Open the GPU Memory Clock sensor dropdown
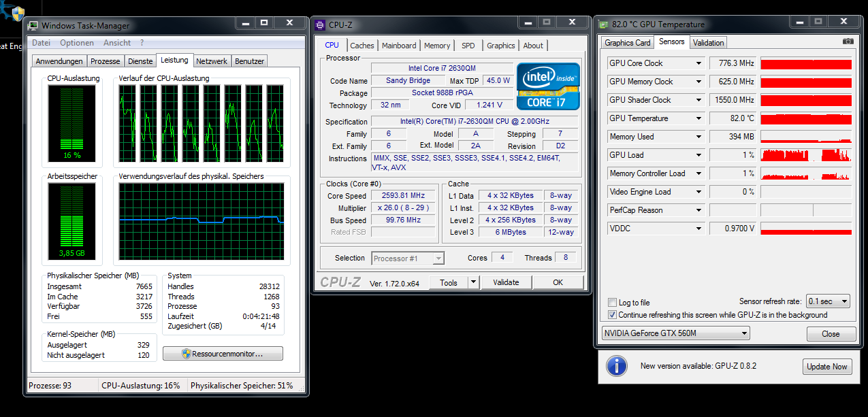The height and width of the screenshot is (417, 868). pos(698,82)
